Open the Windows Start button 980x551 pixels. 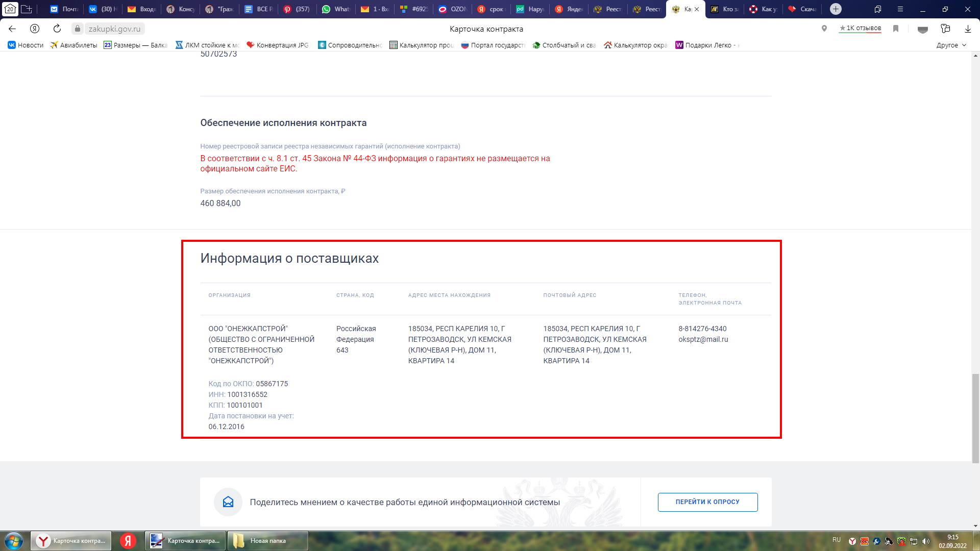coord(14,541)
